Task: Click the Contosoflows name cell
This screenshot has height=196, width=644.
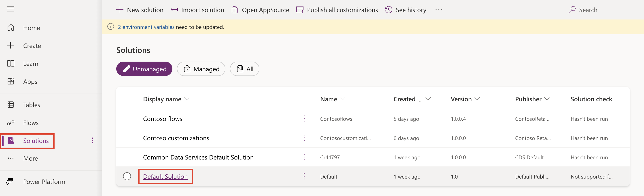Action: click(336, 119)
